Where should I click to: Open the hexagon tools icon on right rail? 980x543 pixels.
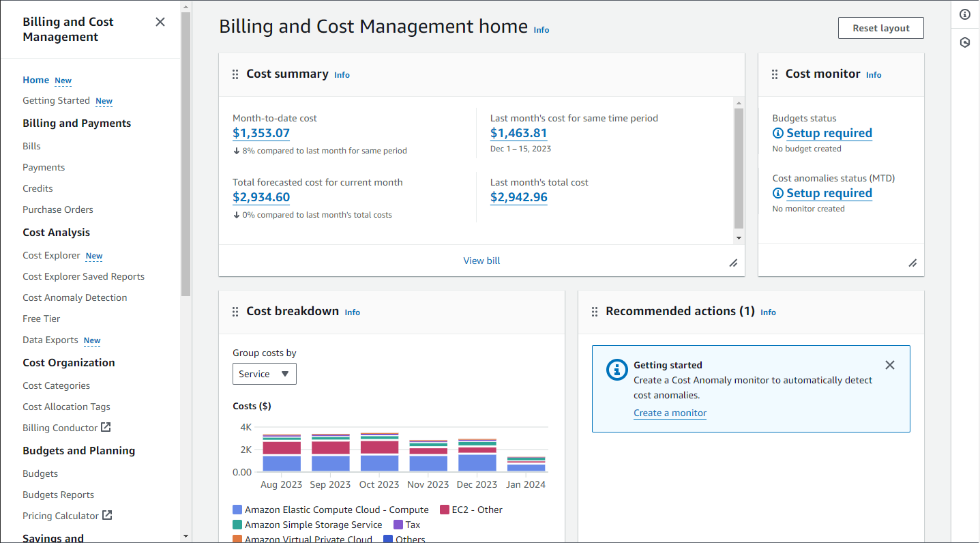(965, 42)
